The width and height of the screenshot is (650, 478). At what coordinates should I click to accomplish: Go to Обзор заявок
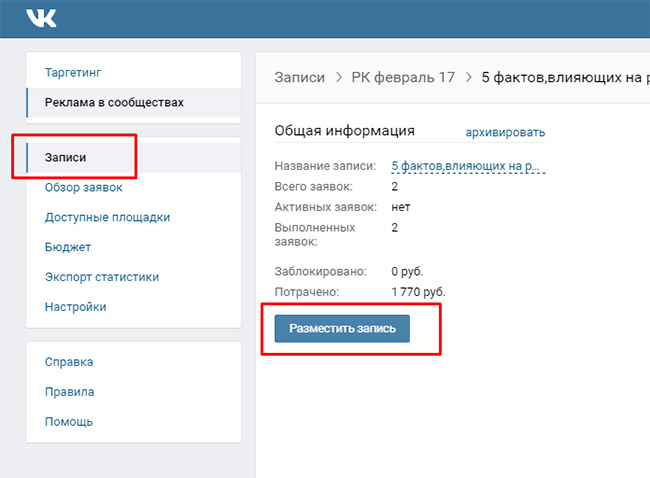[84, 187]
